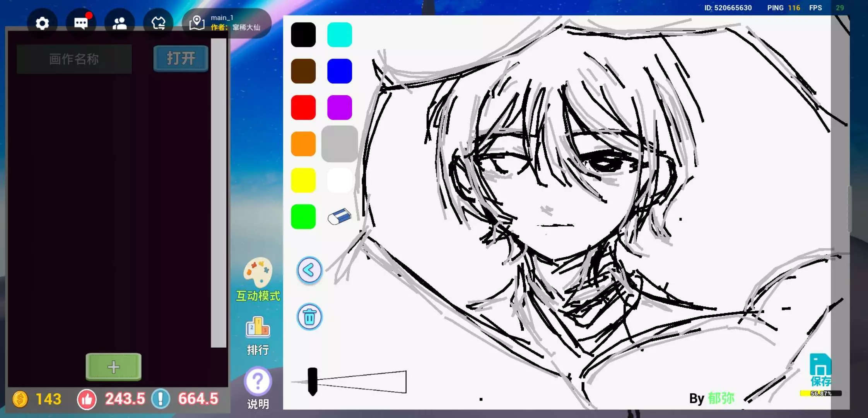The image size is (868, 418).
Task: Pick the cyan color swatch
Action: click(339, 35)
